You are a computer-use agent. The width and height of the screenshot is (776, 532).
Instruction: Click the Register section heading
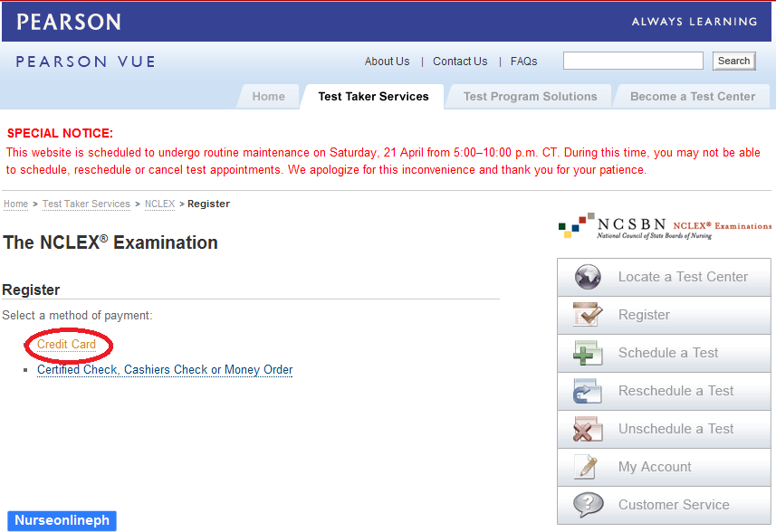31,290
